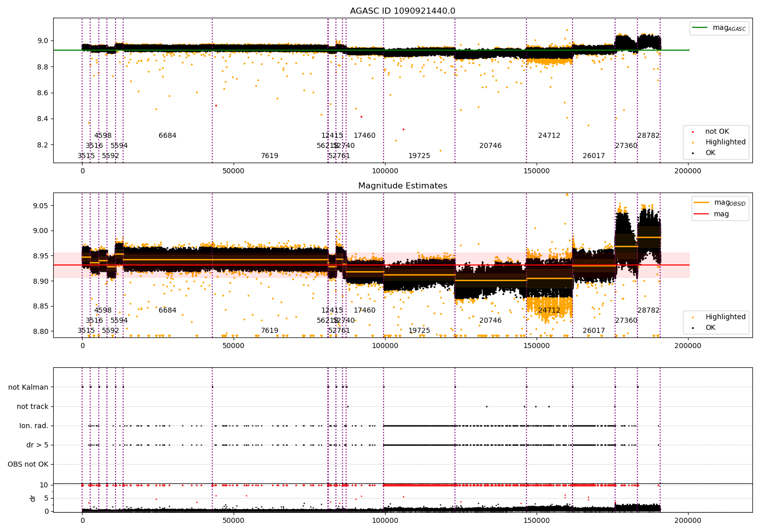
Task: Click the 'dr > 5' row label
Action: click(37, 445)
